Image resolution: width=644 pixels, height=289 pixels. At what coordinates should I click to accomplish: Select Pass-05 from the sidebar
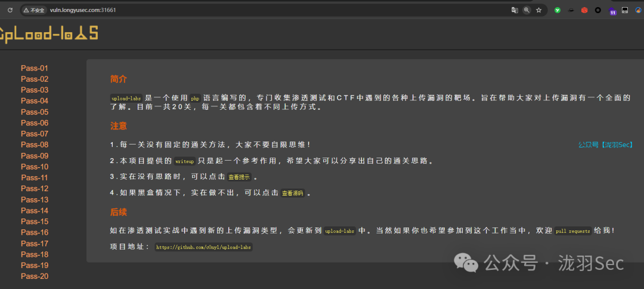[x=35, y=112]
